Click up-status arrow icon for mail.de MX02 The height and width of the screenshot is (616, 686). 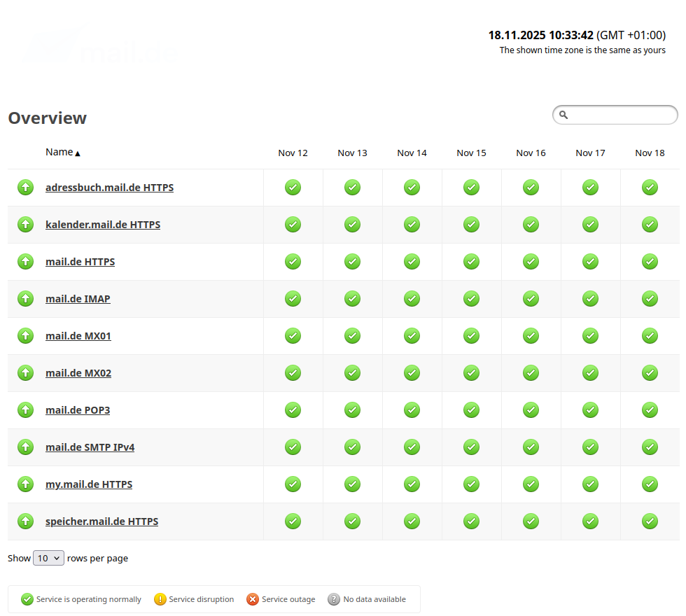pyautogui.click(x=25, y=373)
